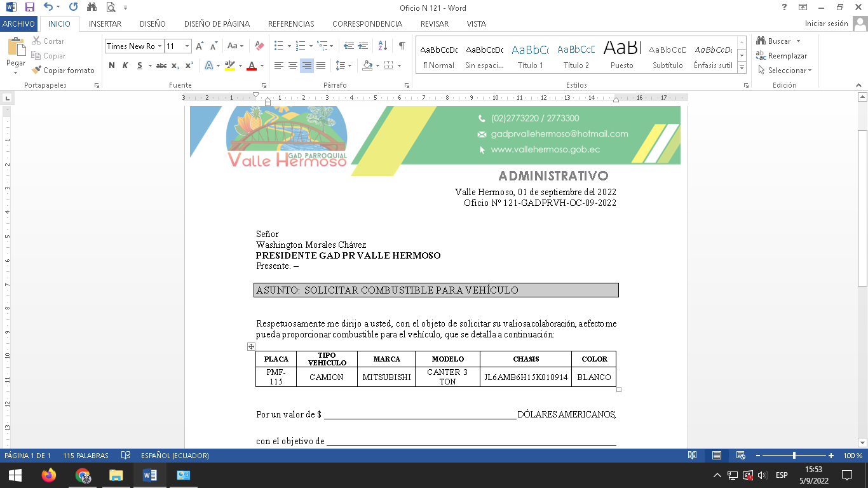The width and height of the screenshot is (868, 488).
Task: Expand the Seleccionar dropdown
Action: coord(788,71)
